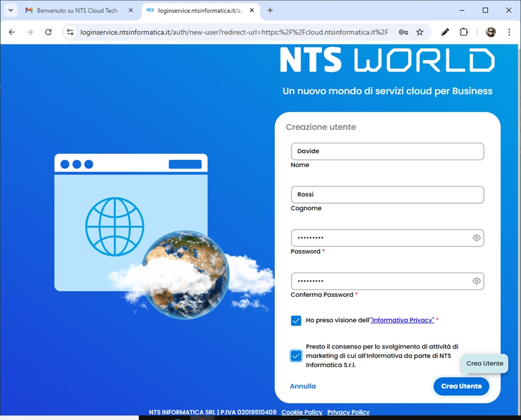
Task: Open the Privacy Policy footer link
Action: [x=348, y=412]
